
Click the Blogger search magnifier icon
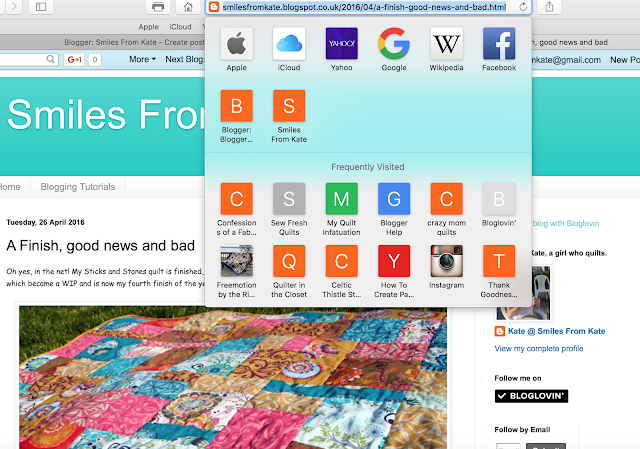coord(50,59)
